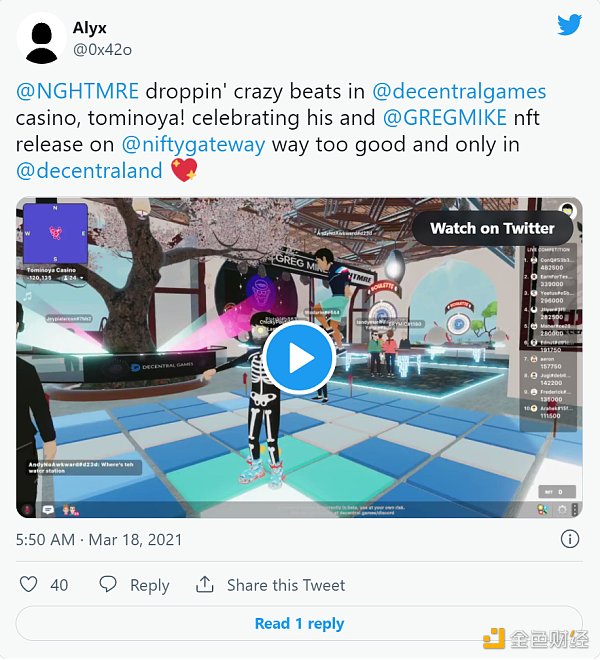The height and width of the screenshot is (660, 600).
Task: Open the @decentralgames mention link
Action: coord(459,92)
